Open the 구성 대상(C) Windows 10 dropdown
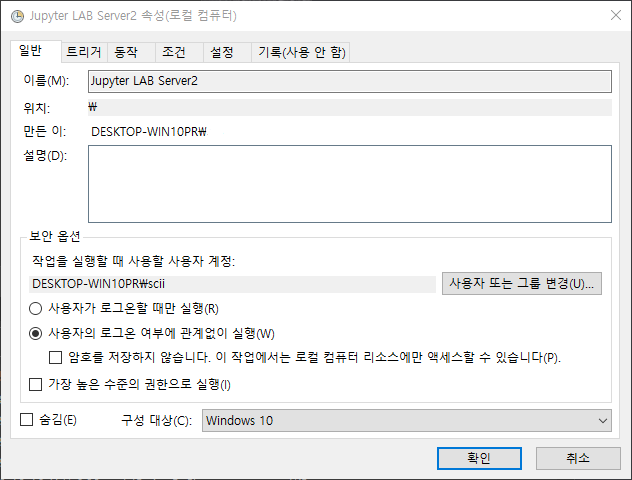Screen dimensions: 632x480 point(406,420)
